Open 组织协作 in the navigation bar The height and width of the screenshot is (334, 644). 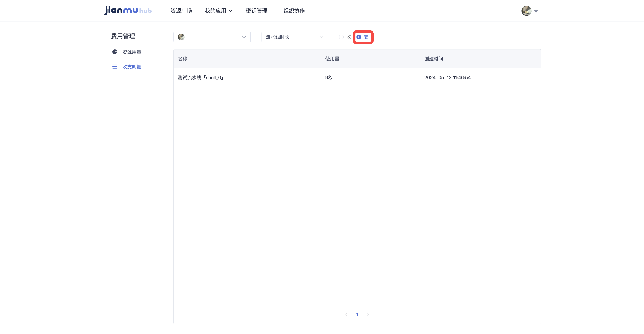[294, 11]
